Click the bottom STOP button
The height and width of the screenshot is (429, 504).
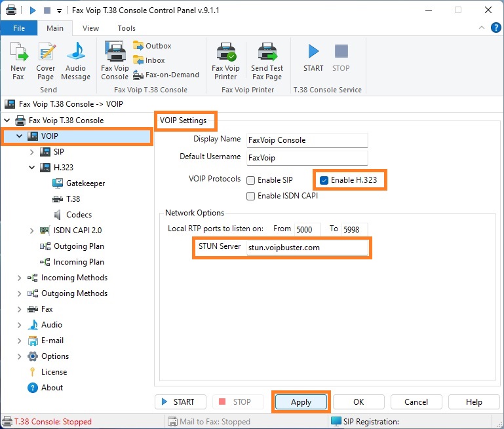(238, 402)
